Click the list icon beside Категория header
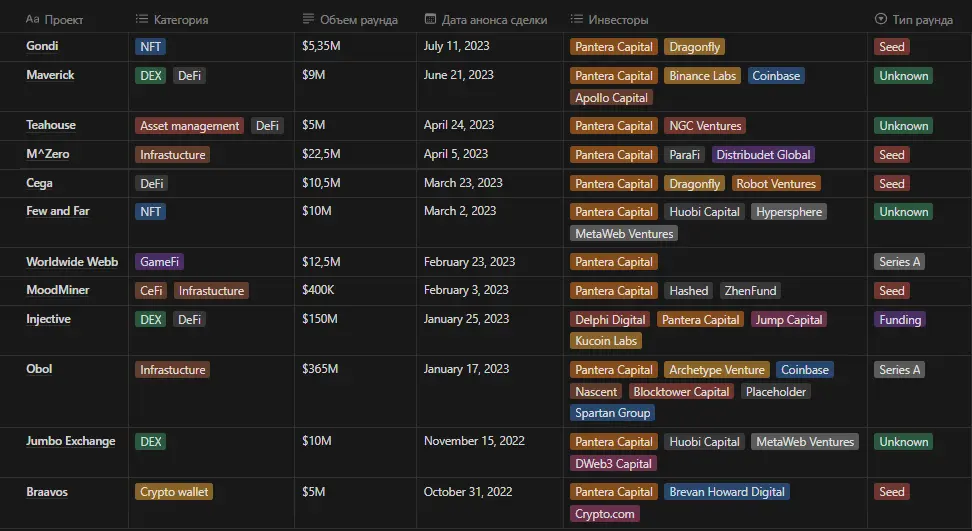The image size is (972, 531). coord(142,19)
